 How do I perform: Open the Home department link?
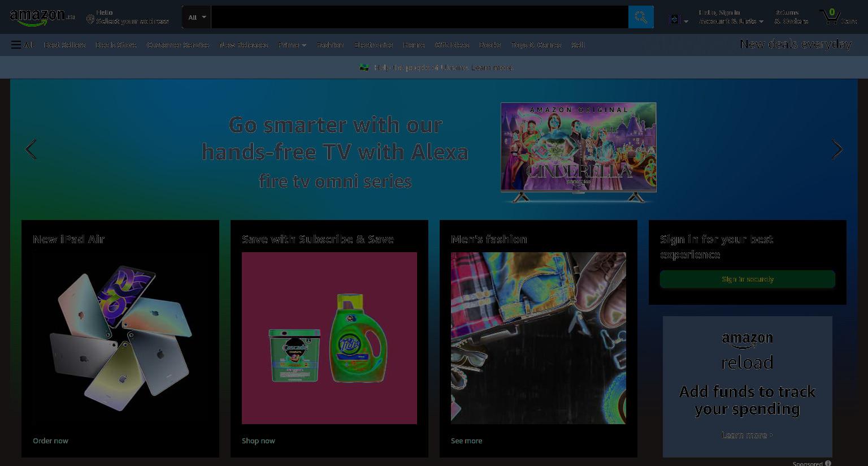[414, 45]
